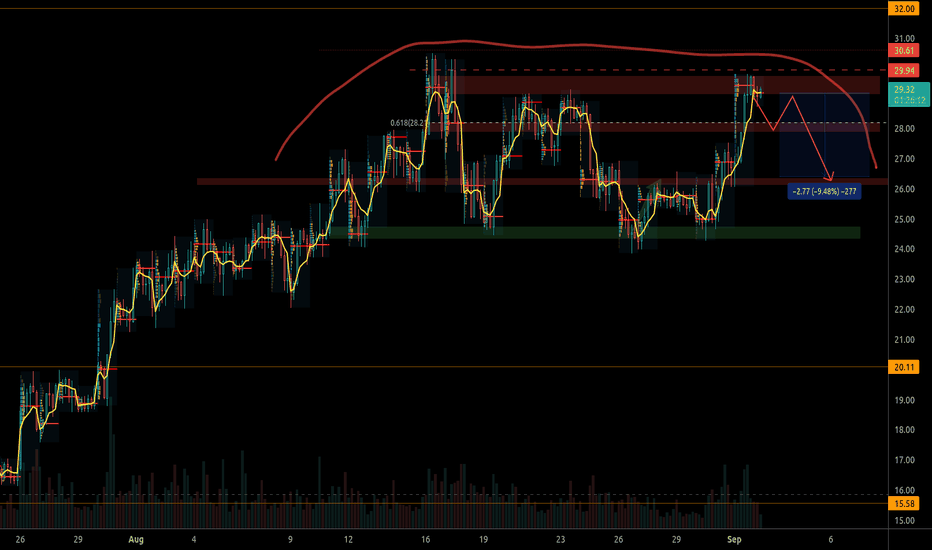Click the 23.00 price axis label
This screenshot has width=932, height=550.
point(904,279)
